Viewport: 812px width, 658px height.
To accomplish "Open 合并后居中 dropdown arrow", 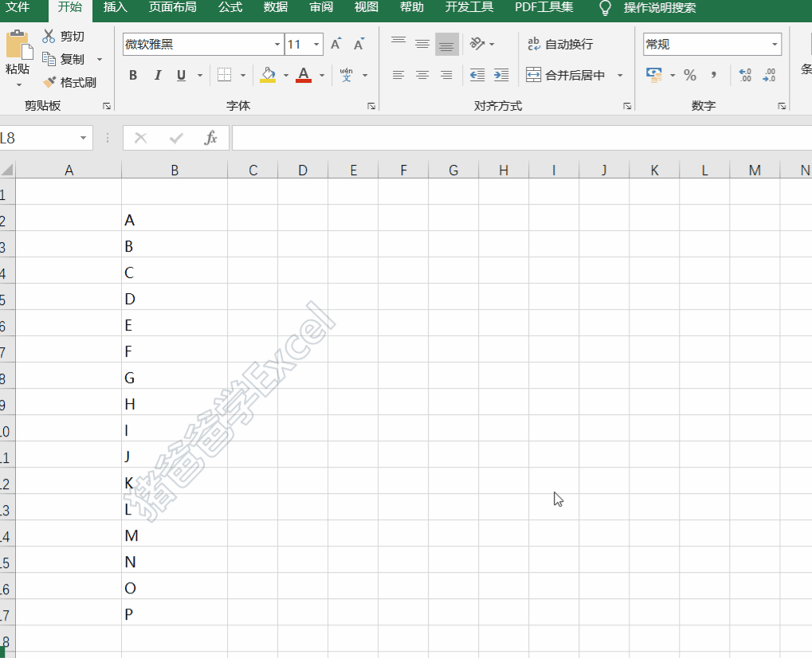I will (620, 75).
